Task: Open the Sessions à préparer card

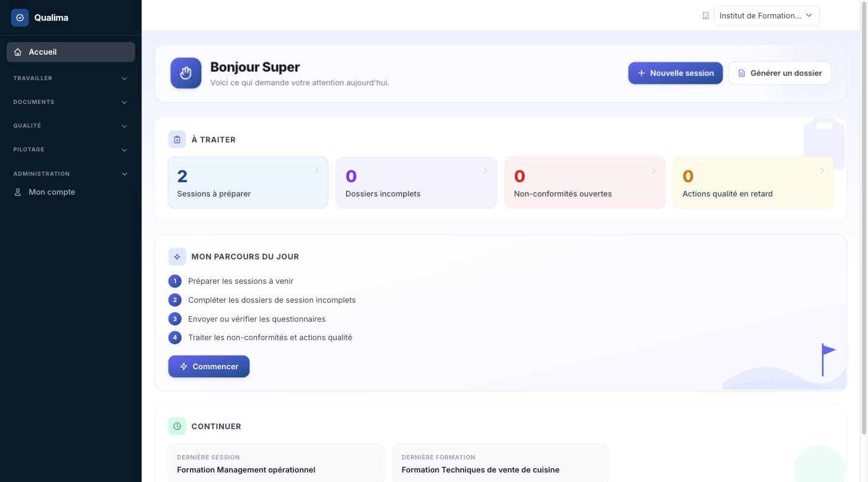Action: tap(248, 183)
